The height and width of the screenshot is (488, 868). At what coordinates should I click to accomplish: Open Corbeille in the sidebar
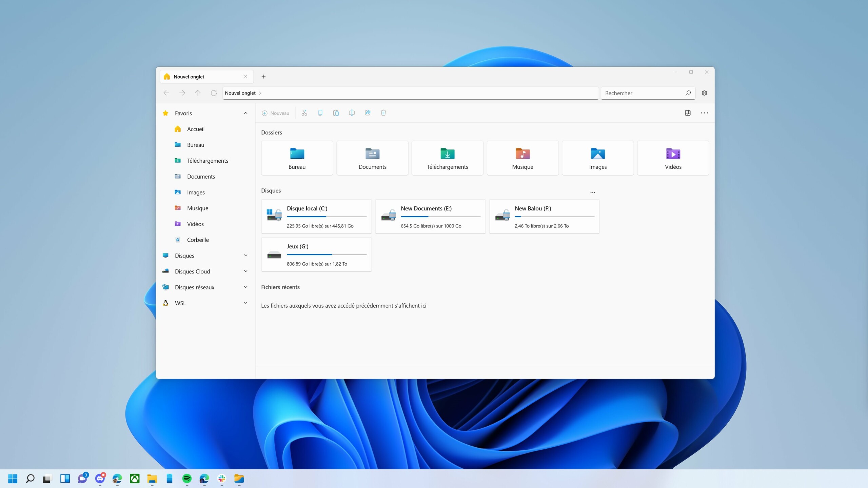[x=198, y=240]
